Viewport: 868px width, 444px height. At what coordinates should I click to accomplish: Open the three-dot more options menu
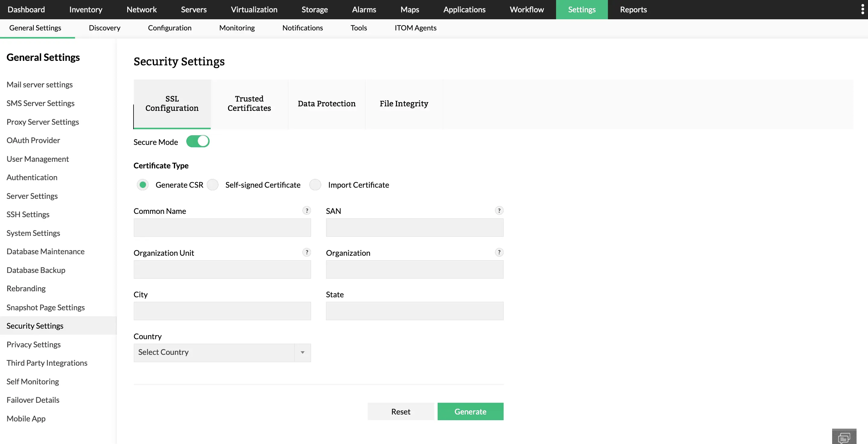click(x=862, y=9)
